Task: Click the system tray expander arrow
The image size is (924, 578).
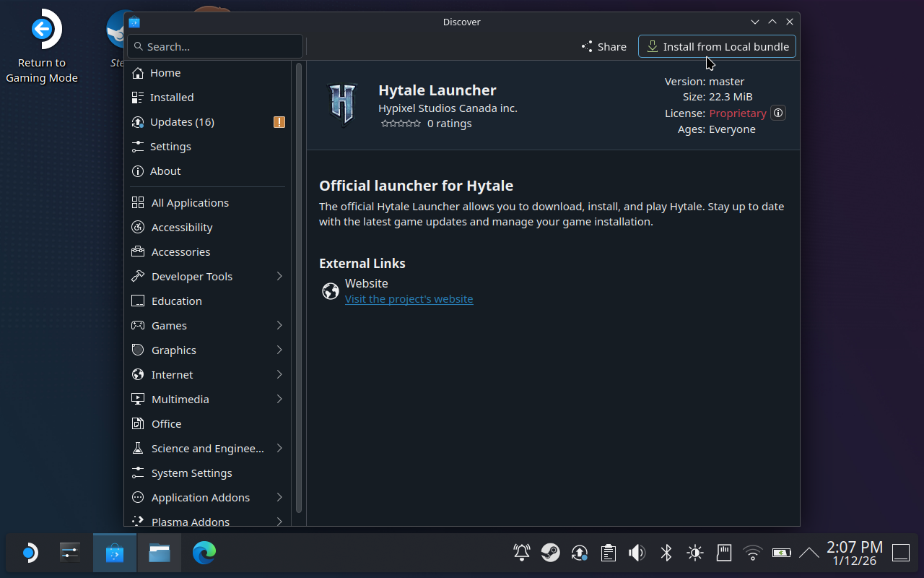Action: (x=808, y=553)
